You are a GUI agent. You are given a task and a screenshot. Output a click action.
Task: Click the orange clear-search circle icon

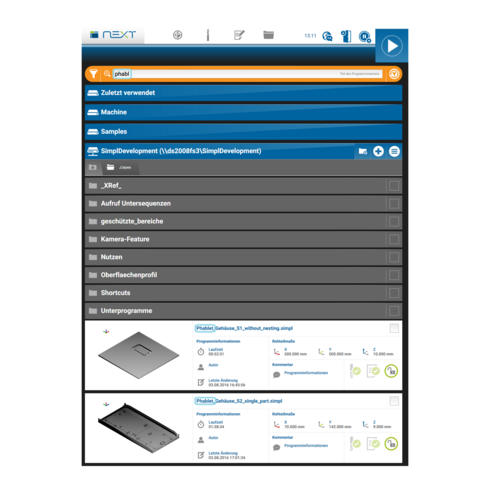click(x=394, y=74)
